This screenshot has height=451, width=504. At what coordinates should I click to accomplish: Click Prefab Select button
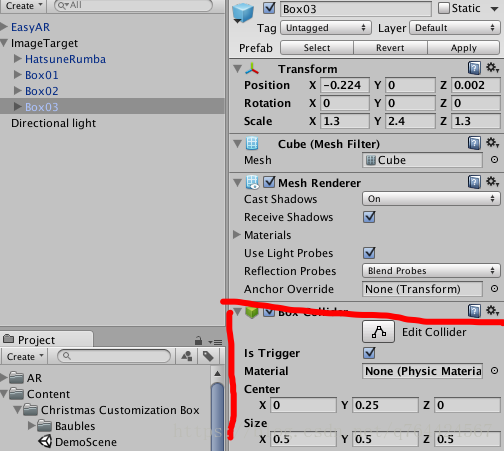pos(317,48)
